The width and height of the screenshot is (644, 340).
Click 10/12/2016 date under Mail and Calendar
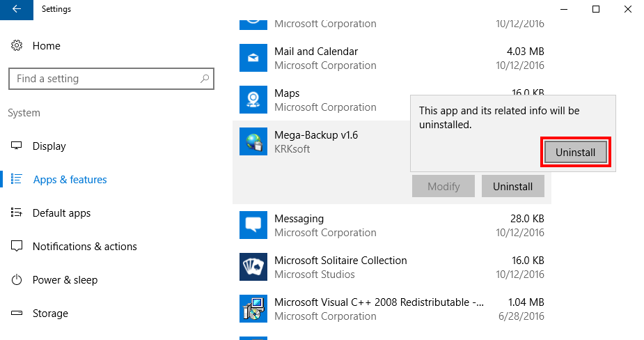click(x=520, y=65)
